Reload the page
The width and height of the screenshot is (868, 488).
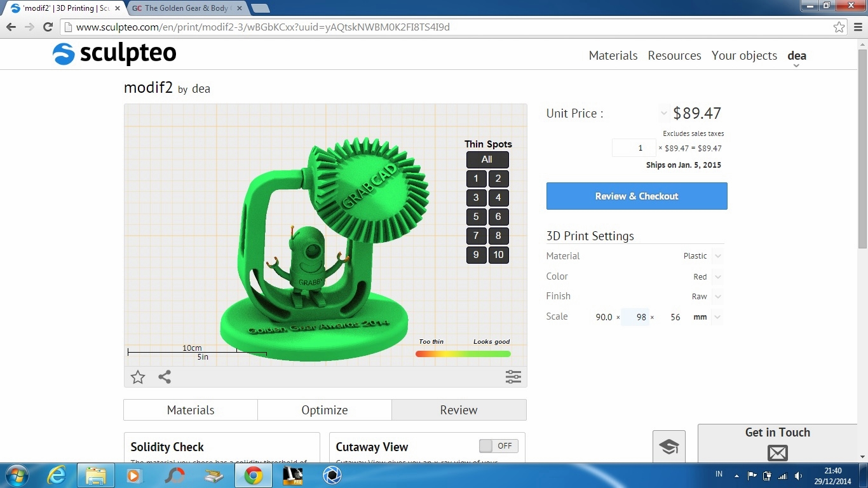pos(48,27)
